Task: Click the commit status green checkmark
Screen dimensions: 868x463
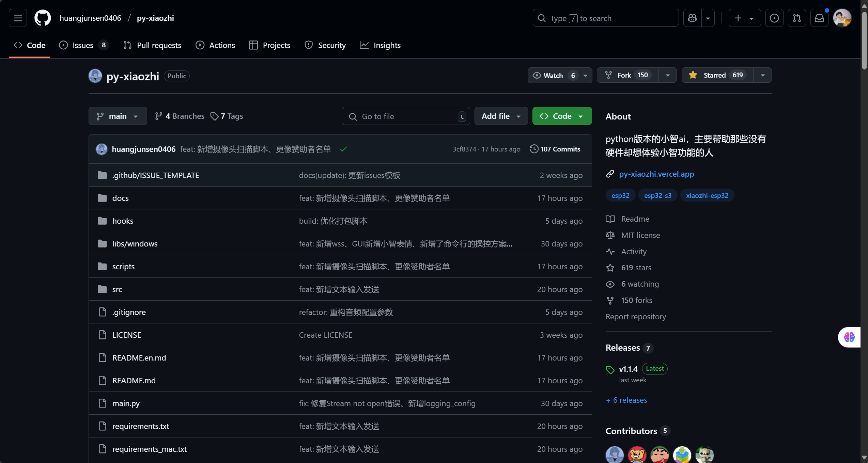Action: point(343,149)
